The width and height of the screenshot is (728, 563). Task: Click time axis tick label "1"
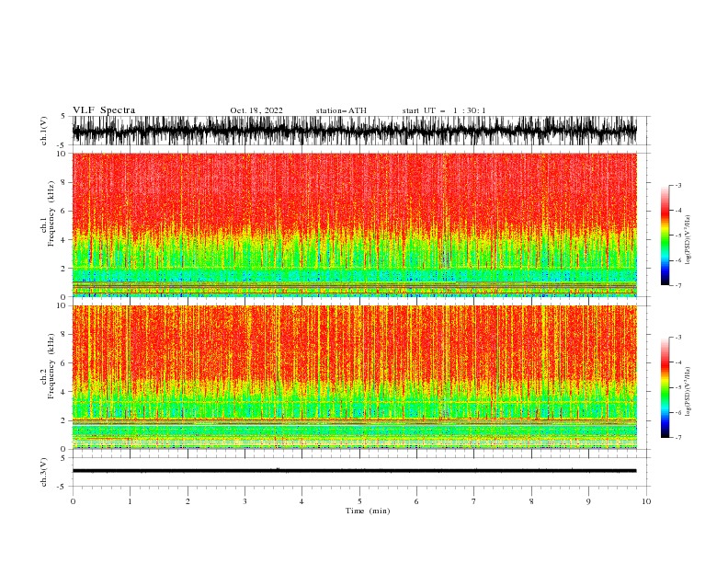131,501
